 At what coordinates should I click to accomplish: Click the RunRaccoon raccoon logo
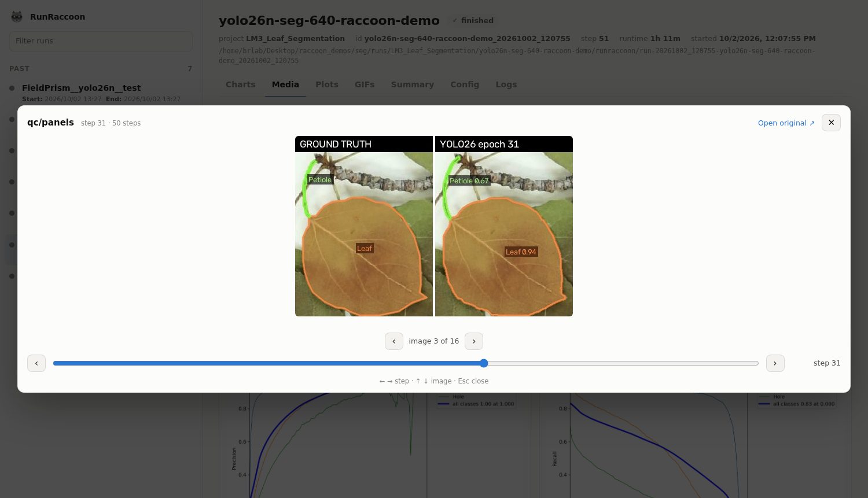[17, 17]
